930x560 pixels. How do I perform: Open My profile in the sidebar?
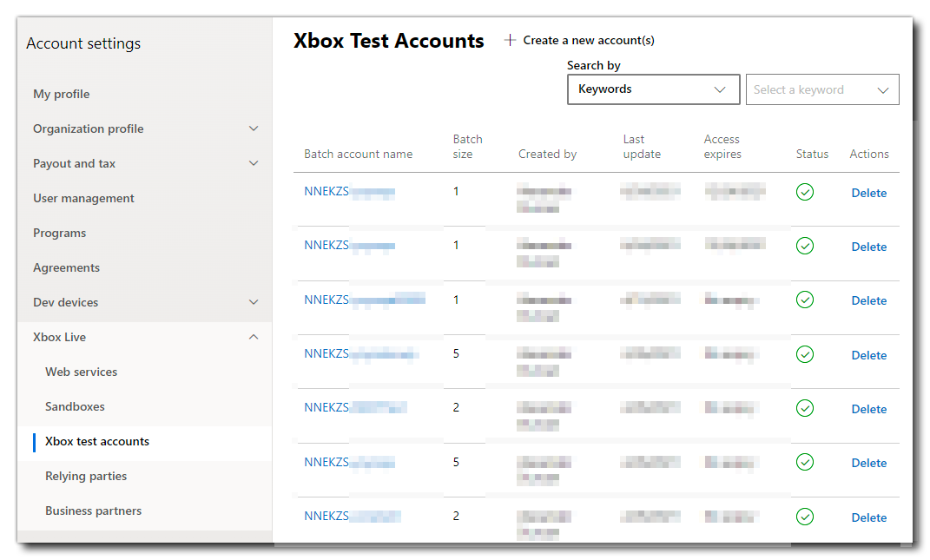61,95
